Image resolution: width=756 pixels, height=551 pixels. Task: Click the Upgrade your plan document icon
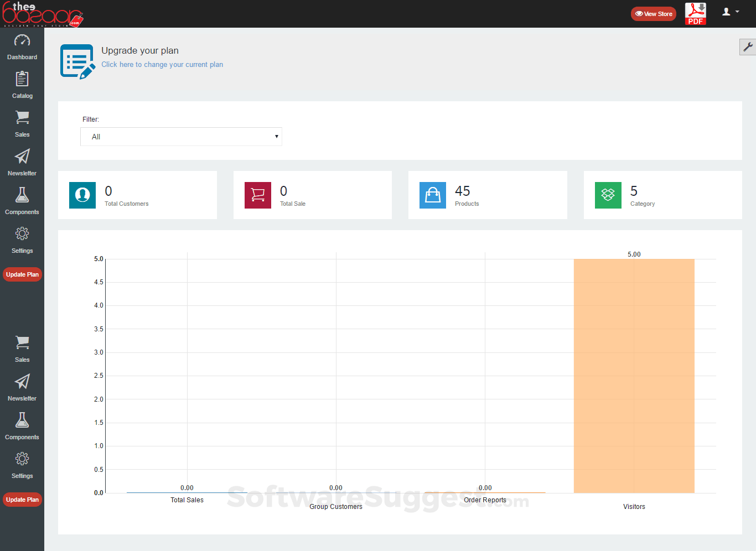coord(77,61)
